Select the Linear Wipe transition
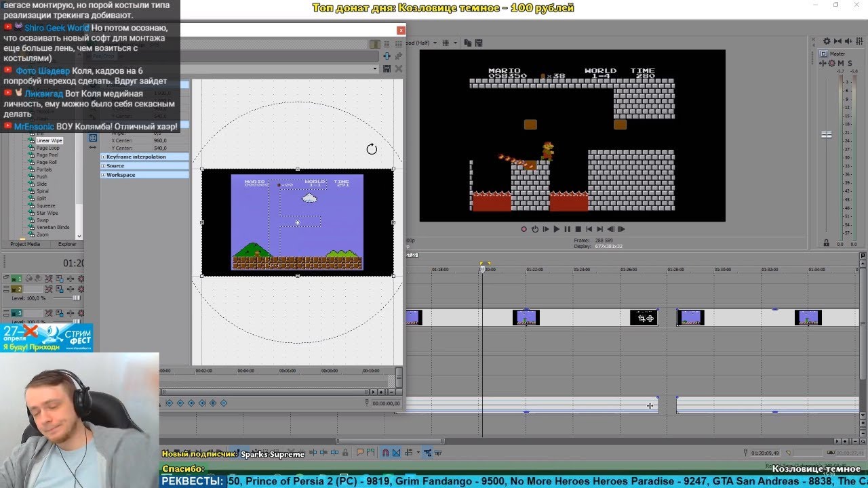Screen dimensions: 868x488 (x=49, y=140)
